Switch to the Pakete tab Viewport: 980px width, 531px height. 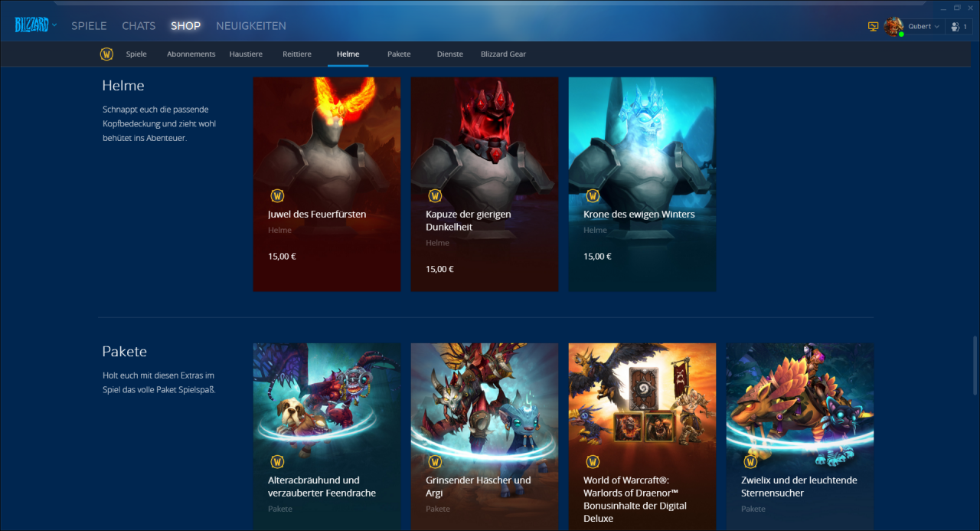pyautogui.click(x=399, y=54)
